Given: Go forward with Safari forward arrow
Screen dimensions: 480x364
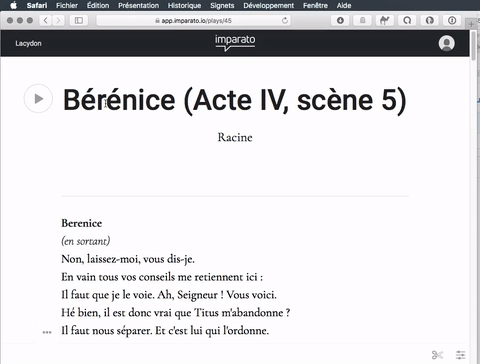Looking at the screenshot, I should point(58,21).
